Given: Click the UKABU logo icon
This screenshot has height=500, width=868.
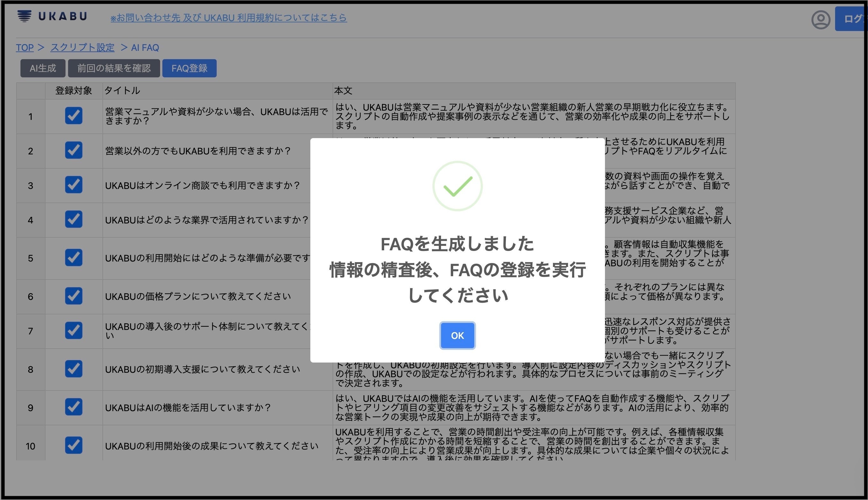Looking at the screenshot, I should pyautogui.click(x=24, y=16).
